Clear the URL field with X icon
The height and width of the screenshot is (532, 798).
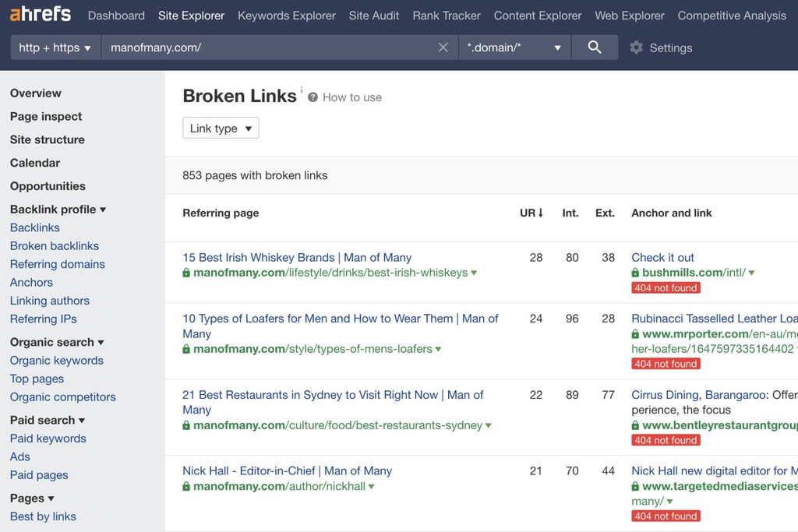pyautogui.click(x=443, y=48)
